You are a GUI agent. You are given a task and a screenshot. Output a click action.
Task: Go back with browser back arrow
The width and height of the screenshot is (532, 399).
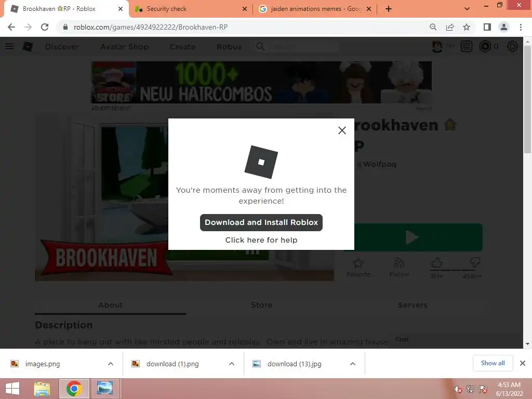tap(11, 27)
